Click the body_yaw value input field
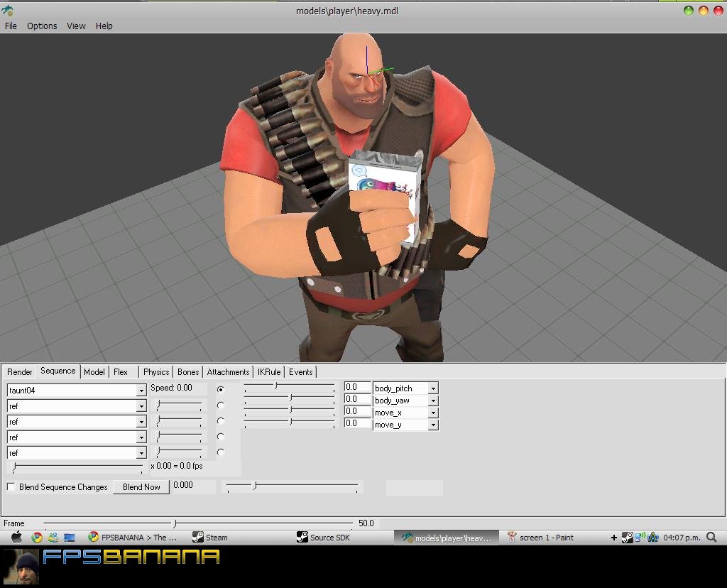The width and height of the screenshot is (727, 588). click(x=357, y=399)
